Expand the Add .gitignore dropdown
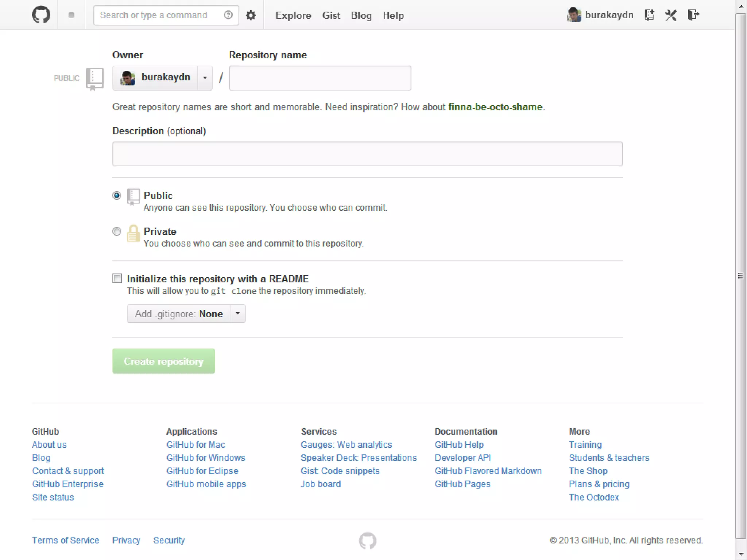Screen dimensions: 747x560 (186, 314)
